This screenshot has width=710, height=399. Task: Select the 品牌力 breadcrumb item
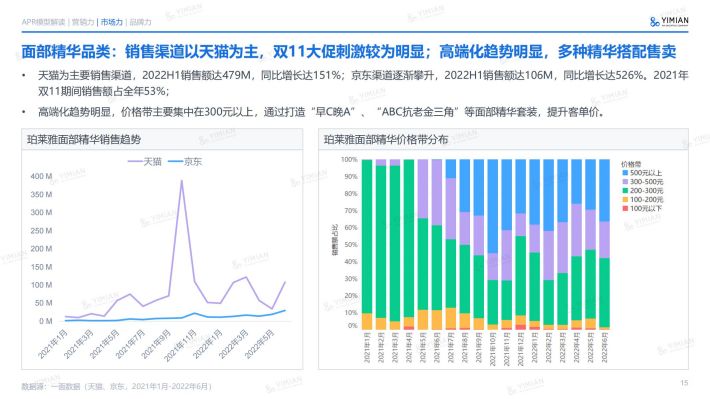(x=140, y=22)
